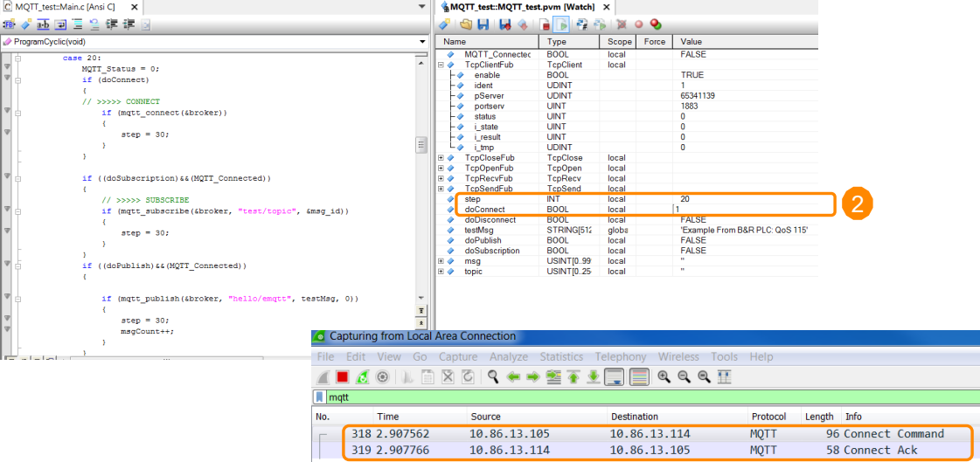This screenshot has height=462, width=980.
Task: Save the watch configuration with the floppy icon
Action: (483, 24)
